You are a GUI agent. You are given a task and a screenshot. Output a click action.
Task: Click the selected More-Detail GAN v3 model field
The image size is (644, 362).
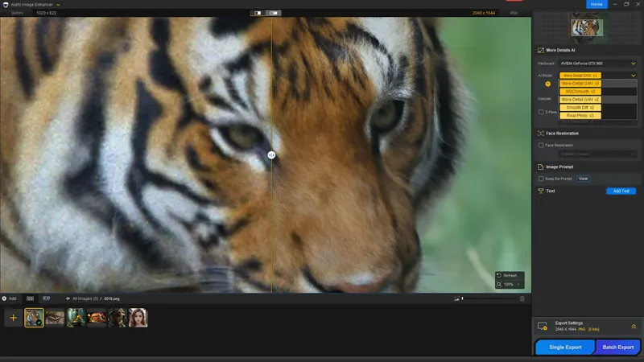pyautogui.click(x=580, y=76)
